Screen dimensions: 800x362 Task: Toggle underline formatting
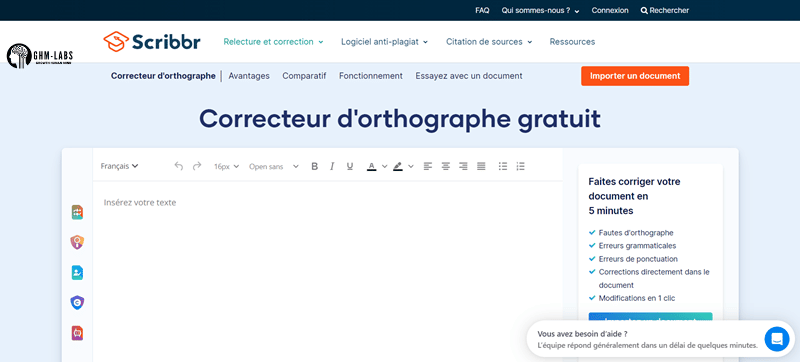(x=349, y=166)
